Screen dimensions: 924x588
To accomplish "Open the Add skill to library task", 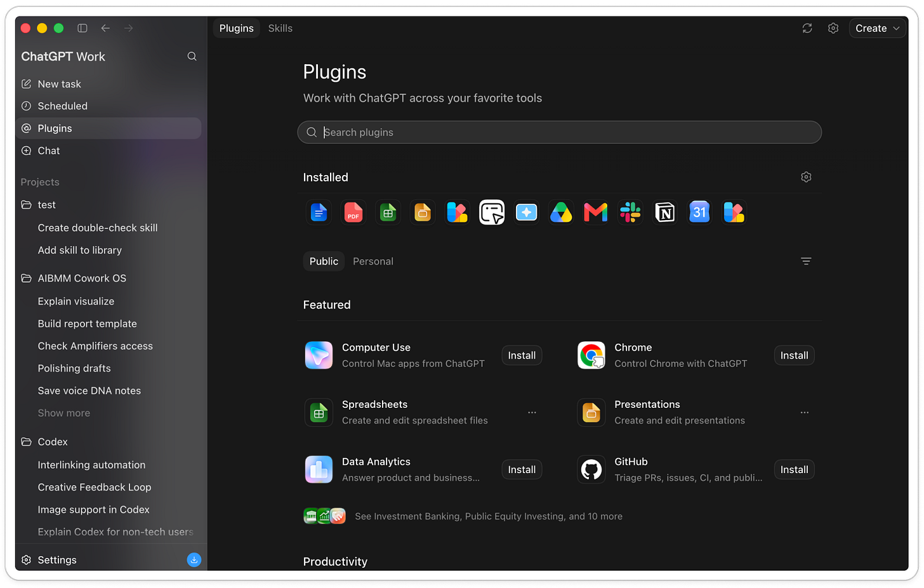I will pyautogui.click(x=80, y=250).
